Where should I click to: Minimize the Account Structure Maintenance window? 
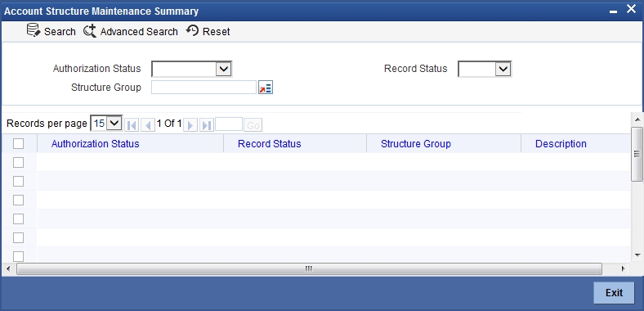click(613, 11)
